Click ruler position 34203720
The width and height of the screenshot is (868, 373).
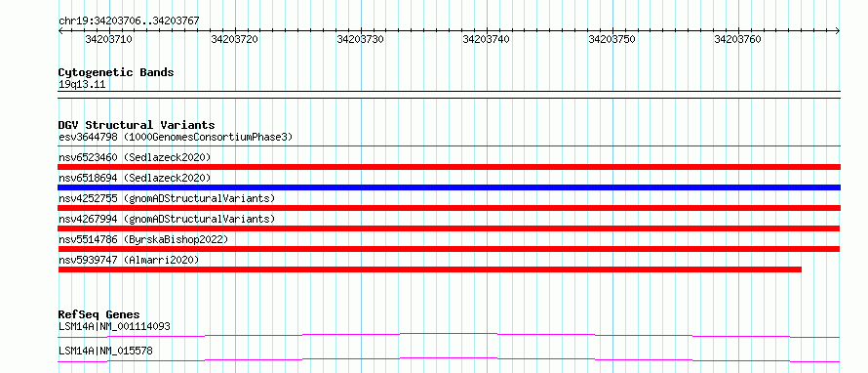pyautogui.click(x=235, y=39)
